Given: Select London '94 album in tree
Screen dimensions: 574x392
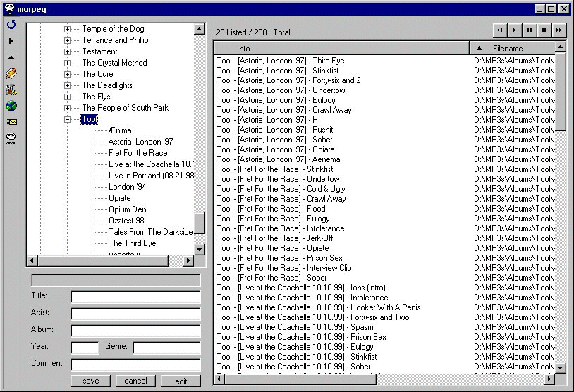Looking at the screenshot, I should (128, 187).
